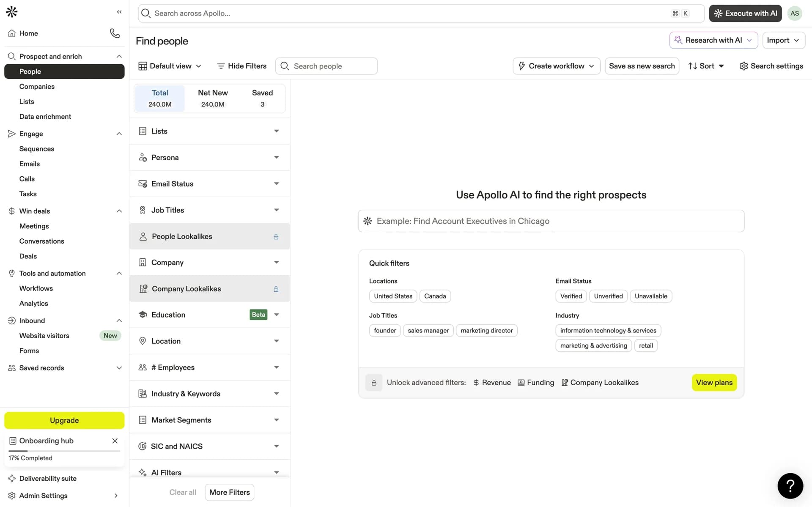Screen dimensions: 812x507
Task: Close the Onboarding hub card
Action: tap(115, 441)
